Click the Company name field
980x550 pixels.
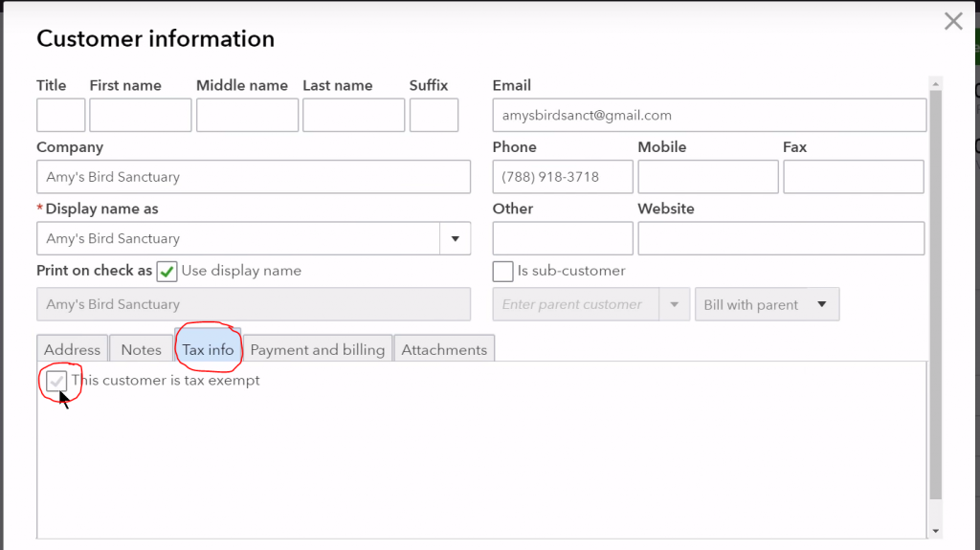tap(254, 177)
